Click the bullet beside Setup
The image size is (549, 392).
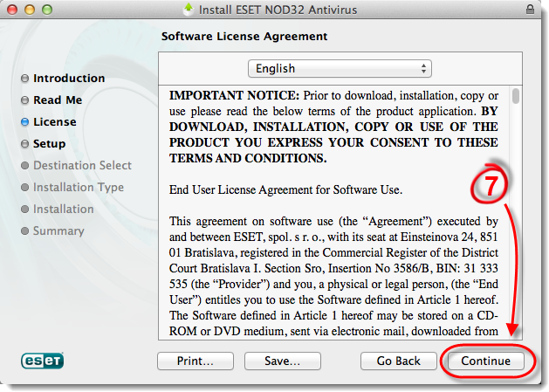(x=24, y=144)
